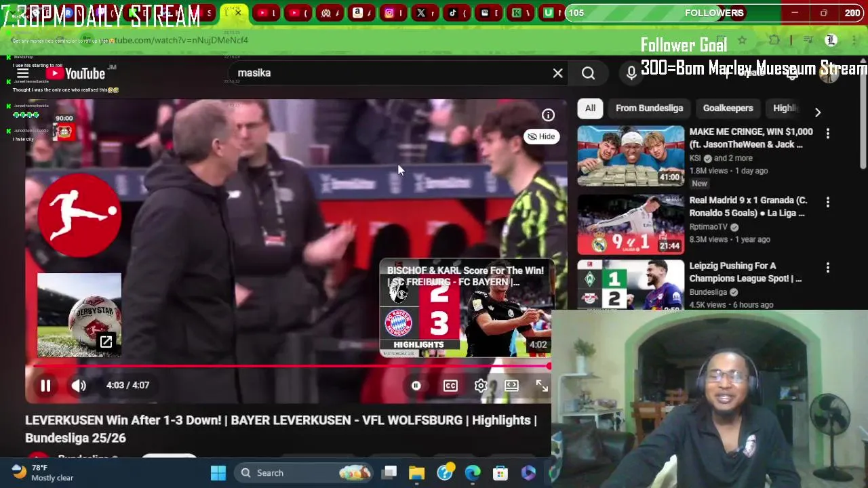
Task: Toggle closed captions CC button
Action: coord(450,386)
